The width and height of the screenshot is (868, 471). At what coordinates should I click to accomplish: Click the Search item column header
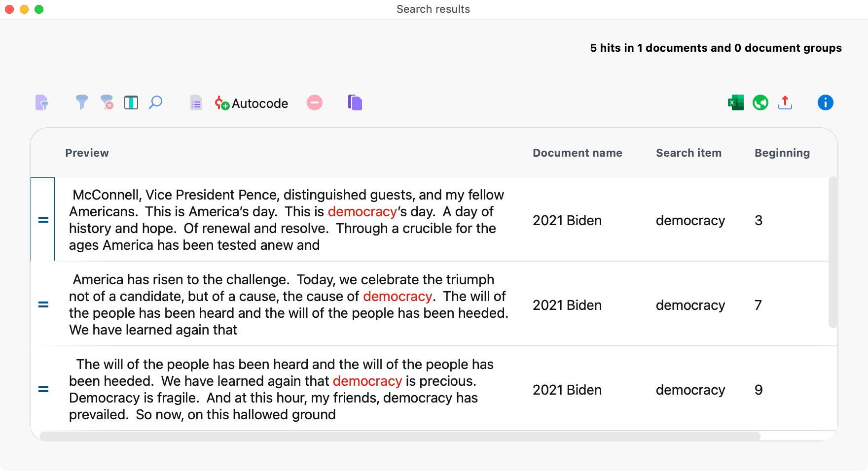click(x=688, y=153)
